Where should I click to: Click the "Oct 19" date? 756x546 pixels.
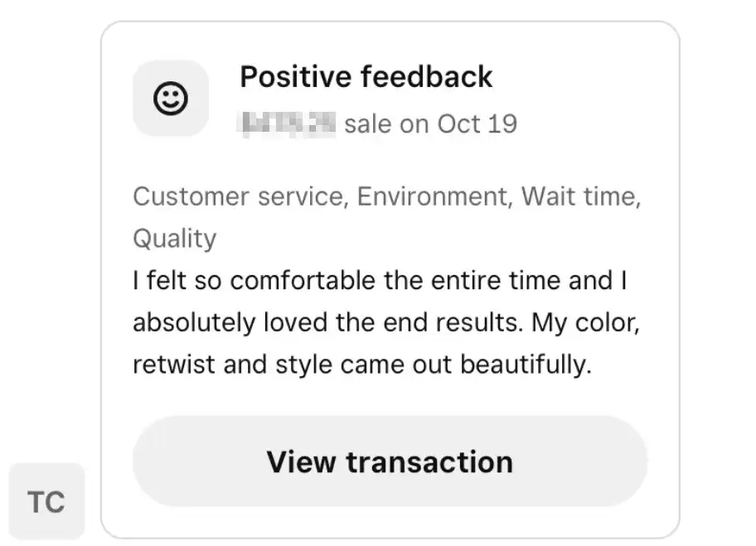click(x=477, y=123)
